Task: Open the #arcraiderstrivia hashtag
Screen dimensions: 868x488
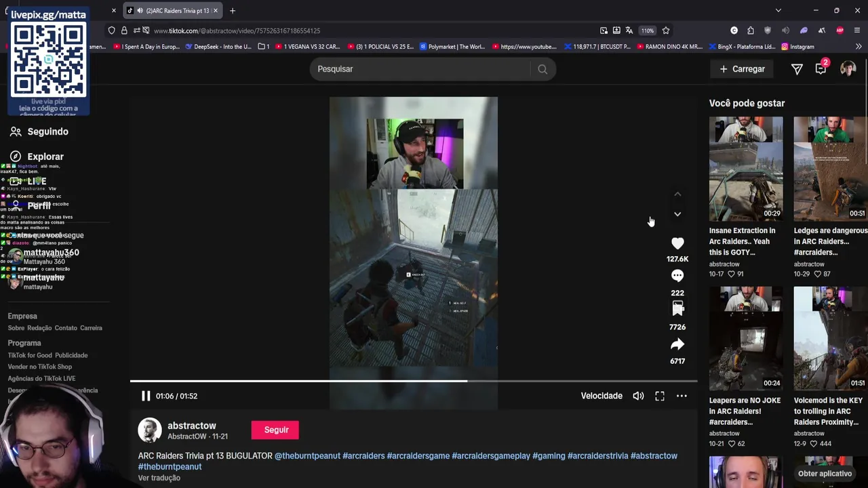Action: coord(598,455)
